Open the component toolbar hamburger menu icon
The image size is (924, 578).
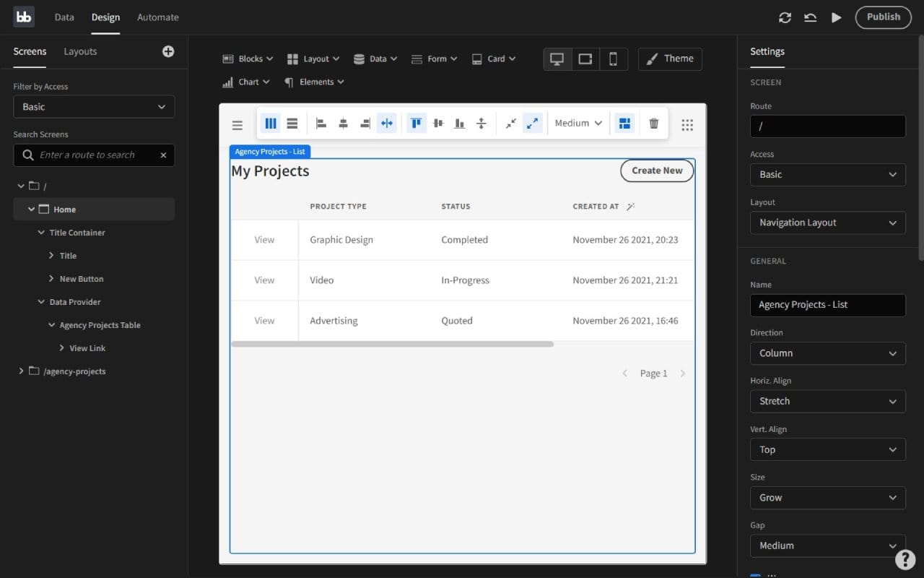coord(237,124)
